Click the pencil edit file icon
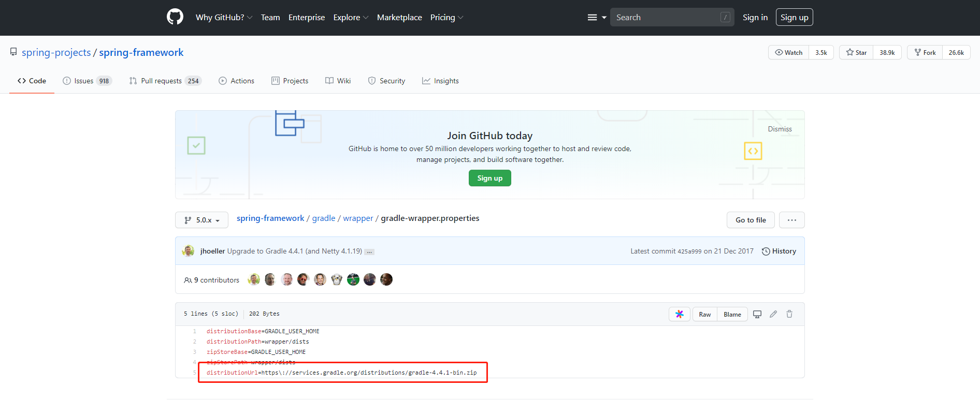 point(773,314)
